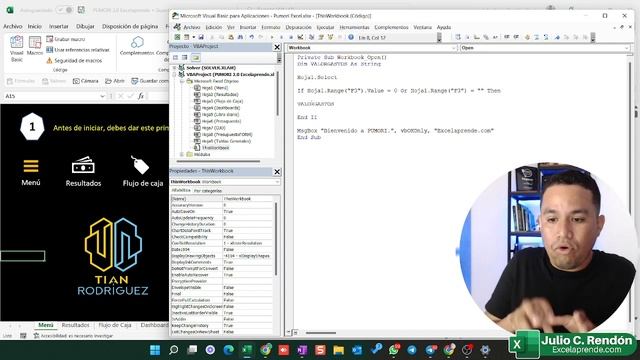Click Grabar macro button

[66, 39]
